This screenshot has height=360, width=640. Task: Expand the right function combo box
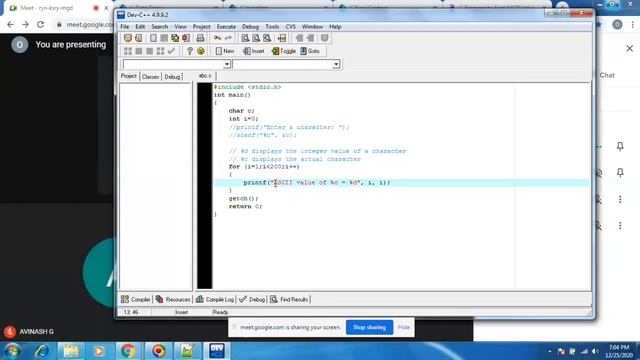(336, 64)
